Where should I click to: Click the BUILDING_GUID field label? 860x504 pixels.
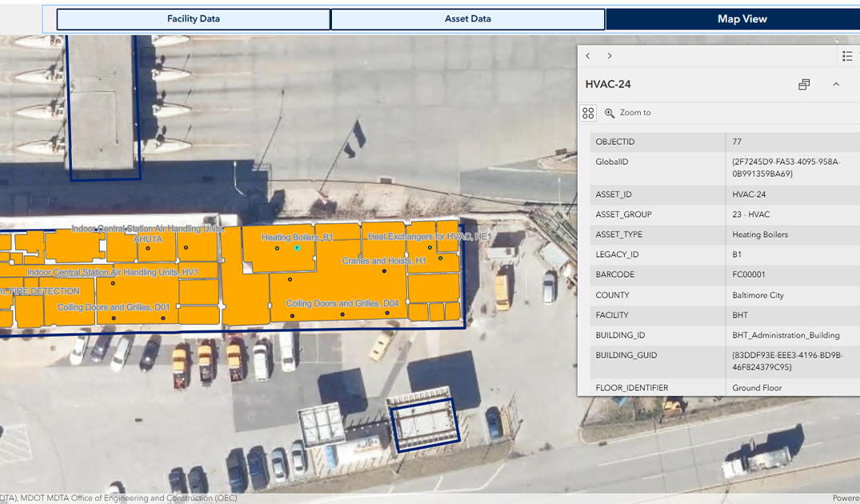[x=626, y=355]
